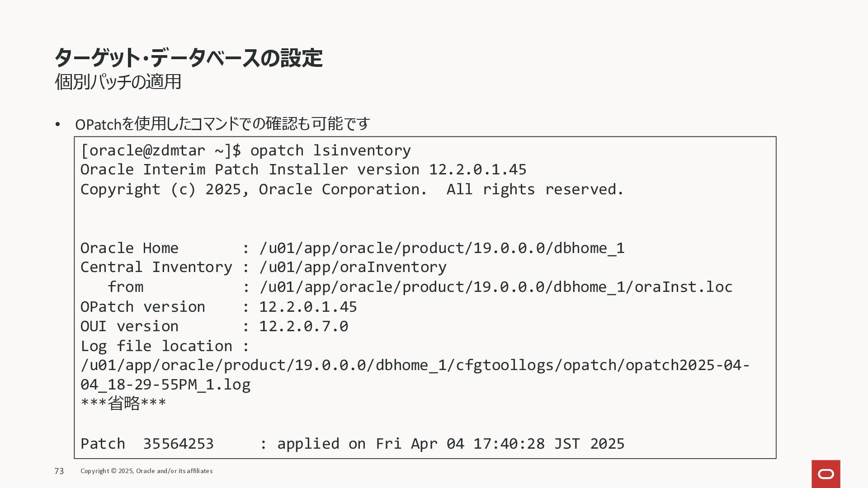Click the cfgtoollogs opatch log file path
Screen dimensions: 868x488
[415, 365]
